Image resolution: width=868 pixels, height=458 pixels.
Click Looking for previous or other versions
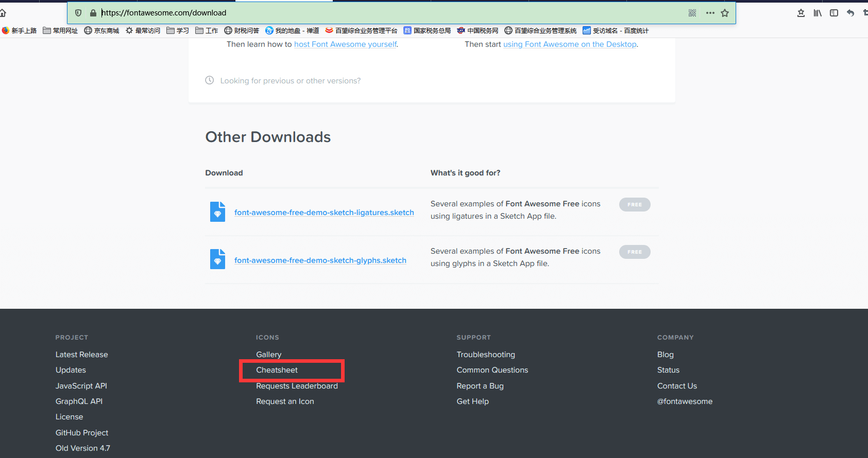[x=291, y=81]
